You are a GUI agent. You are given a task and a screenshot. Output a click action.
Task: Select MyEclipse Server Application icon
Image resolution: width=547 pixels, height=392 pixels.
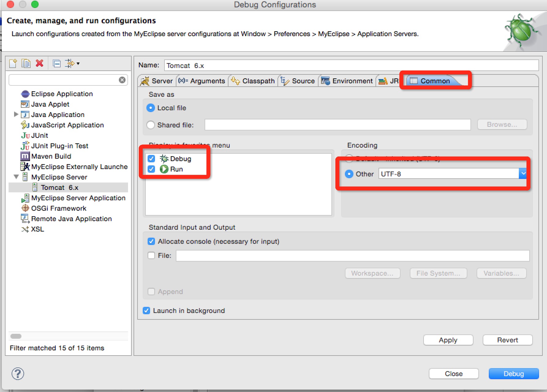25,198
